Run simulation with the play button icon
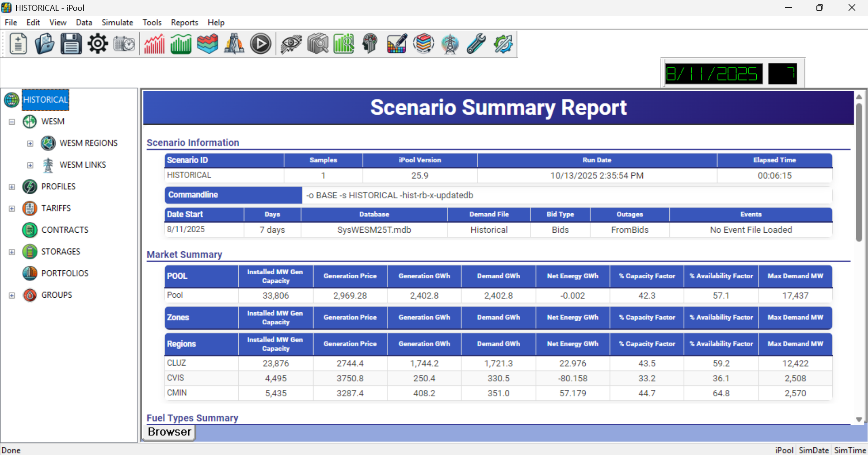The width and height of the screenshot is (868, 455). point(261,44)
